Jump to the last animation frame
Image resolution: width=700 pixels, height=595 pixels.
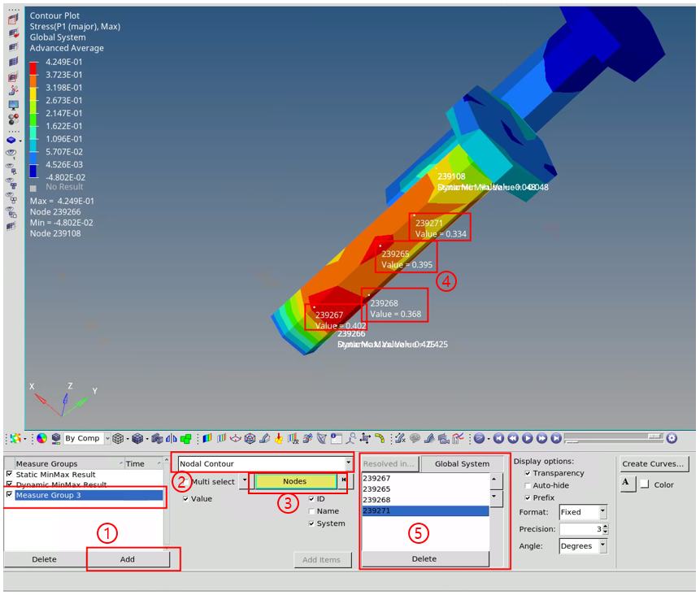556,438
